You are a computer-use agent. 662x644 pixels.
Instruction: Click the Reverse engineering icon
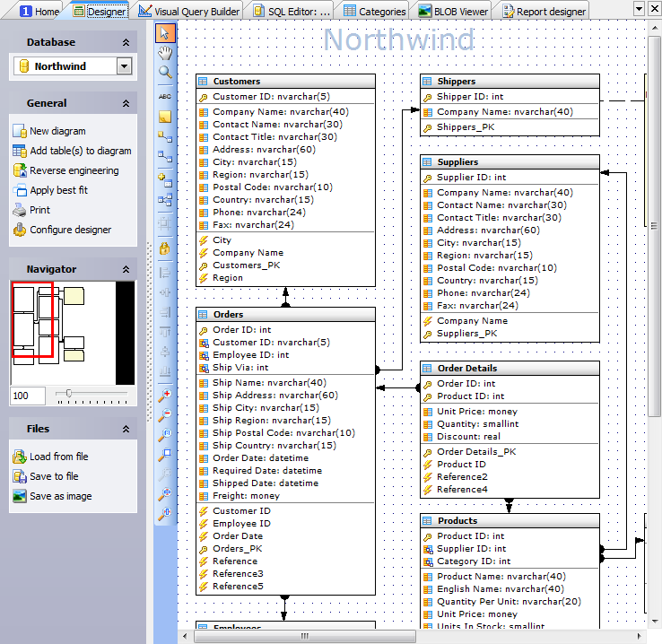(x=20, y=170)
